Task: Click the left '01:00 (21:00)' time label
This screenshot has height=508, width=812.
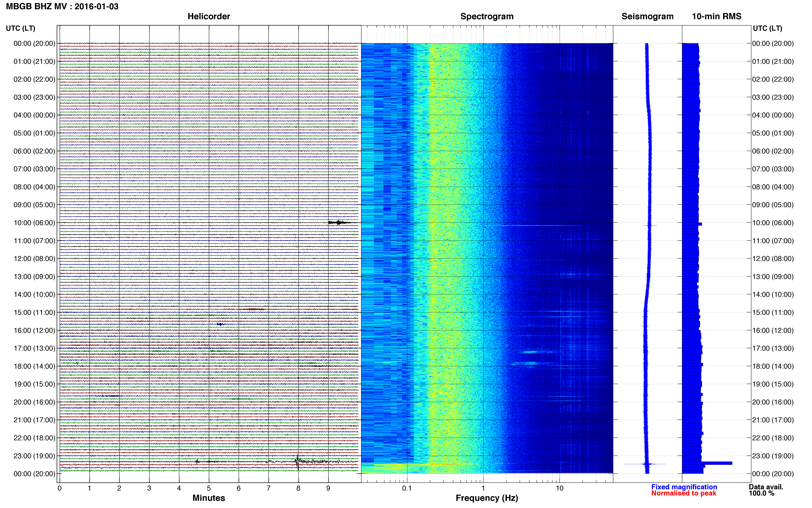Action: pos(34,62)
